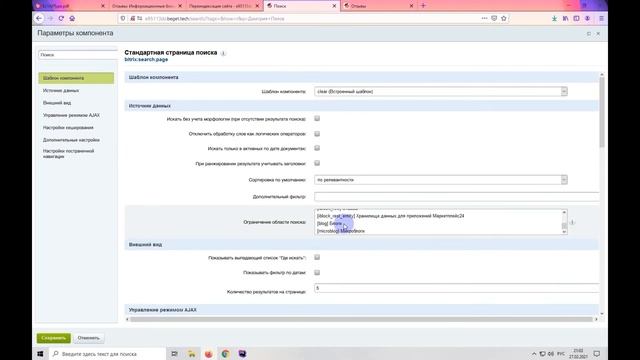Toggle the Firefox sidebar icon
Screen dimensions: 640x360
(x=576, y=18)
